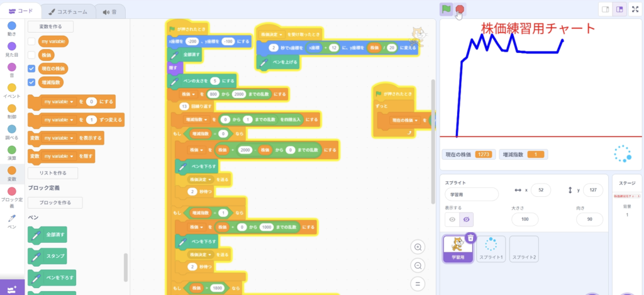This screenshot has width=644, height=295.
Task: Open variable dropdown in 'を 0 にする' block
Action: [x=59, y=101]
